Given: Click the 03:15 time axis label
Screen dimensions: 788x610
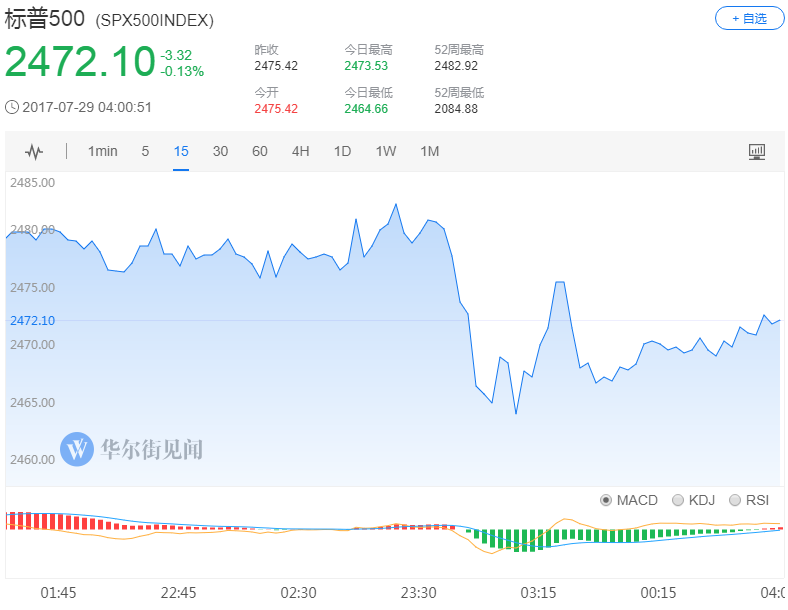Looking at the screenshot, I should [538, 593].
